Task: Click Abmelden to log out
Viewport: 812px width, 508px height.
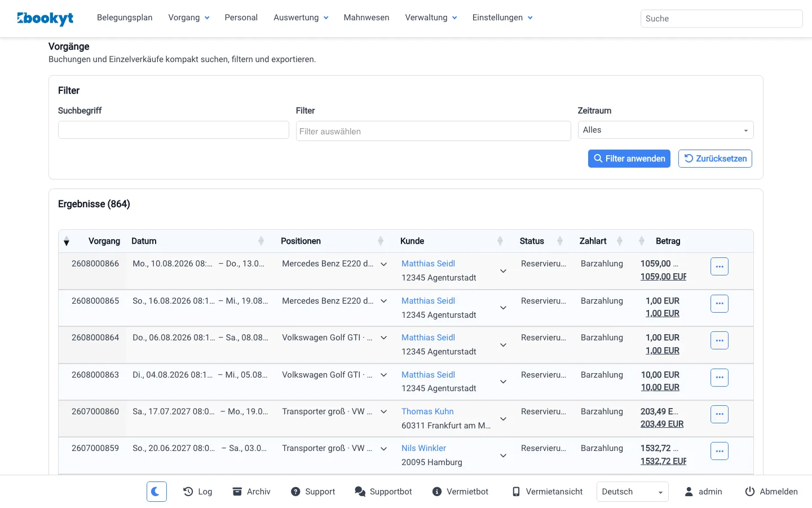Action: [771, 492]
